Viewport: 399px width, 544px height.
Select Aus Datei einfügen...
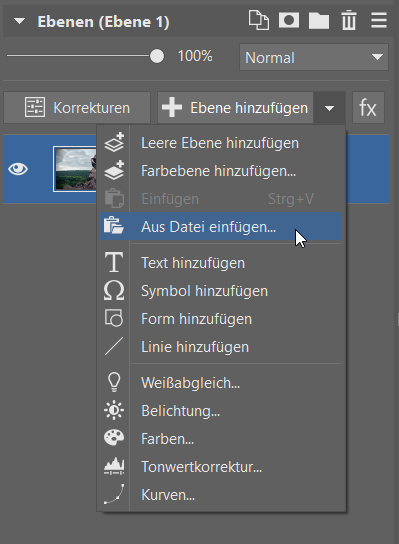click(221, 226)
